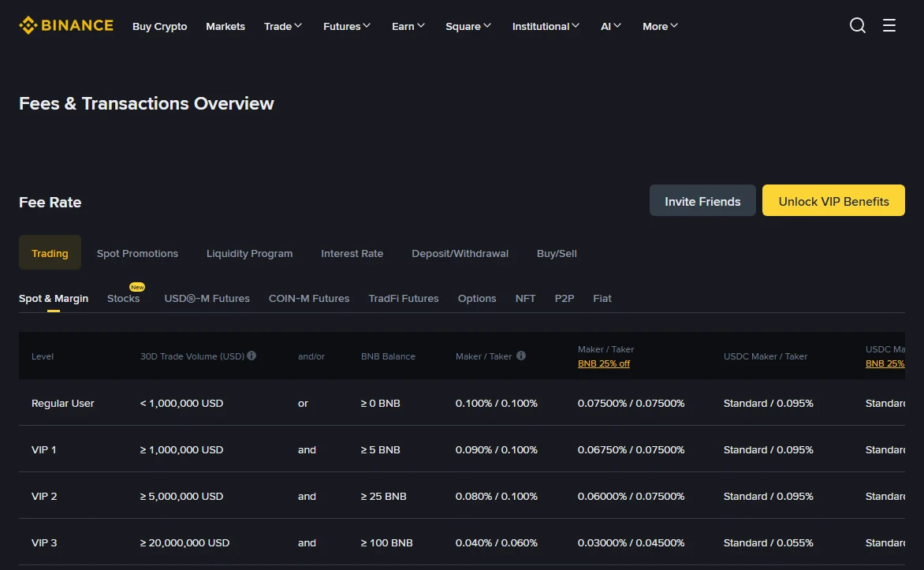Image resolution: width=924 pixels, height=570 pixels.
Task: Click the USDC Maker / Taker column header
Action: [x=766, y=356]
